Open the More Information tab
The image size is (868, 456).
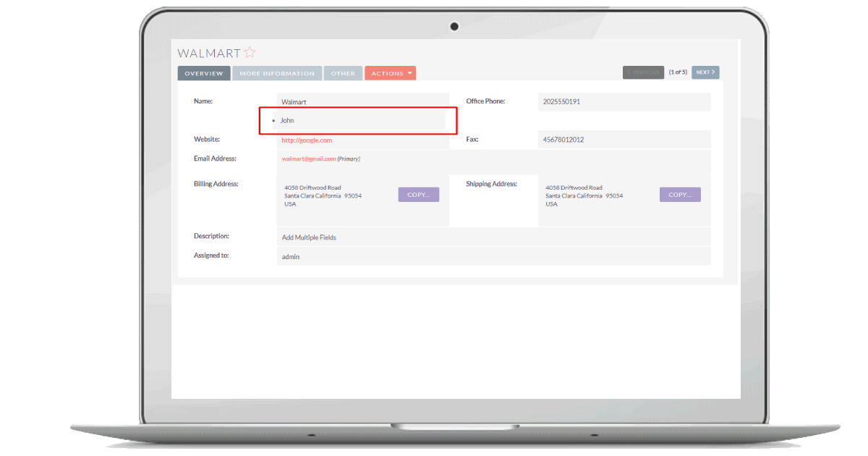click(277, 73)
